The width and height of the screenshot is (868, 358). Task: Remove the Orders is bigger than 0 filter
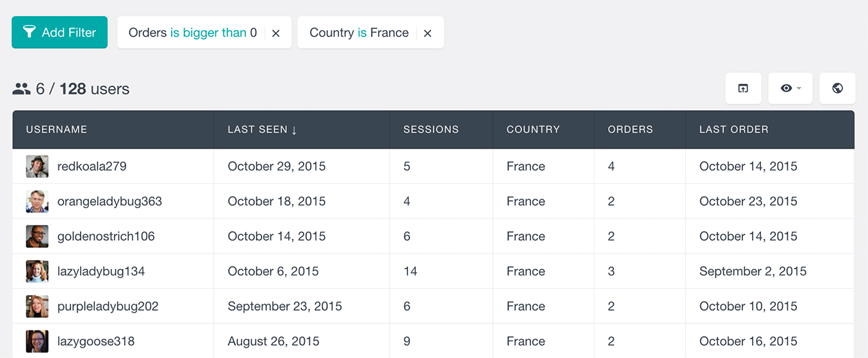tap(275, 33)
